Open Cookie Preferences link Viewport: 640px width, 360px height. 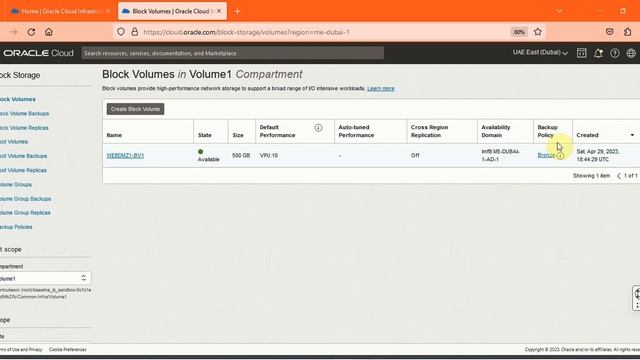click(68, 349)
